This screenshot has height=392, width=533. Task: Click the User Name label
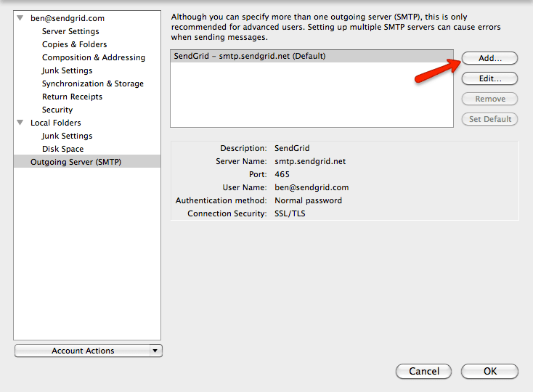(x=245, y=187)
